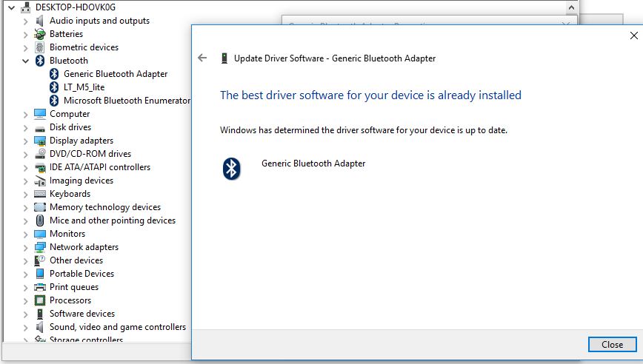Click the Sound, video and game controllers icon
Image resolution: width=643 pixels, height=364 pixels.
40,327
